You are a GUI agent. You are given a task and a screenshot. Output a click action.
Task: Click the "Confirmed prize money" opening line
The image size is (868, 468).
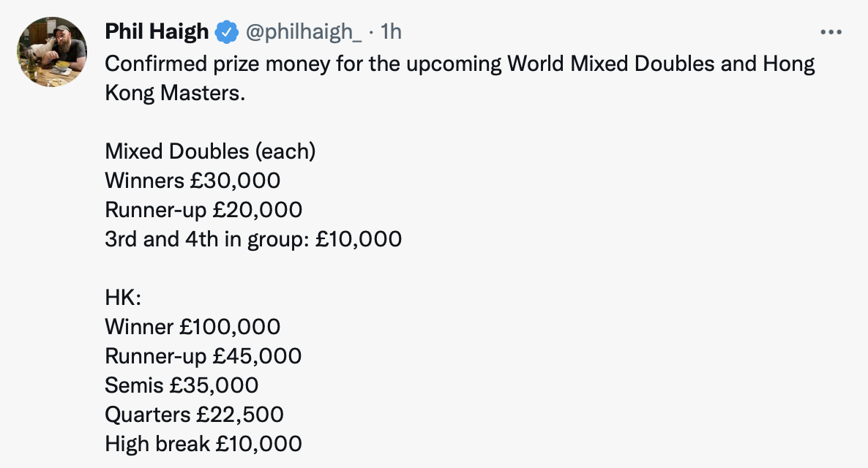(205, 64)
